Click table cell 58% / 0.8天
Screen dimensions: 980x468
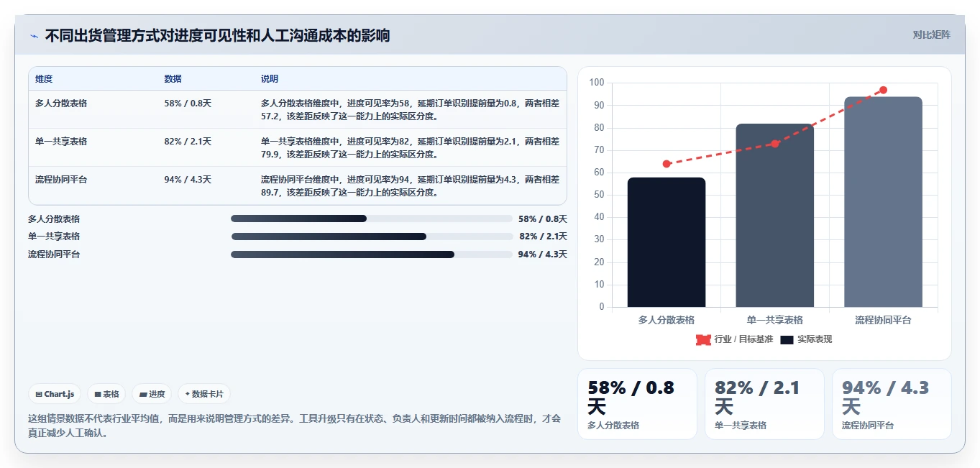[188, 104]
